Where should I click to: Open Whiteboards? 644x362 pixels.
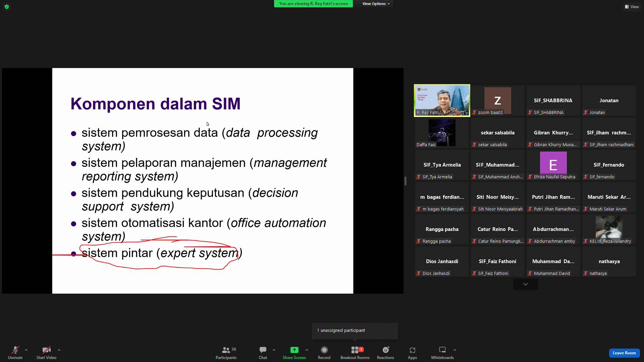pyautogui.click(x=442, y=353)
